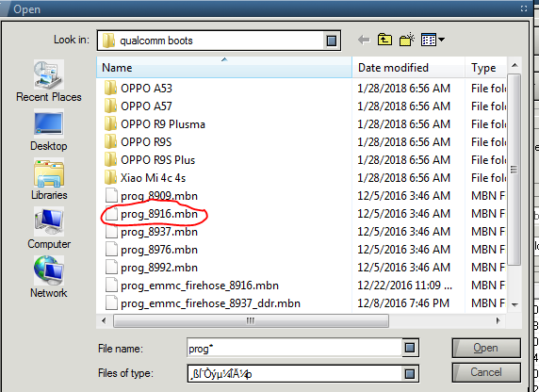Click the Open button

click(x=485, y=348)
